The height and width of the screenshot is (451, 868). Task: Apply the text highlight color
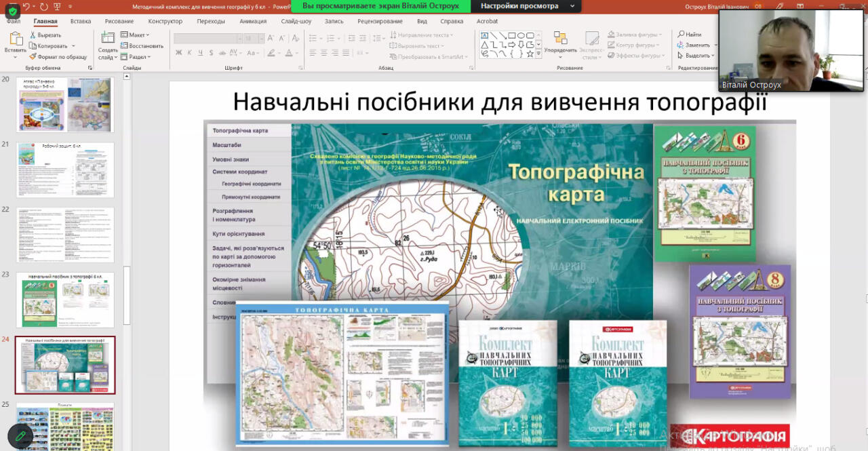click(271, 52)
